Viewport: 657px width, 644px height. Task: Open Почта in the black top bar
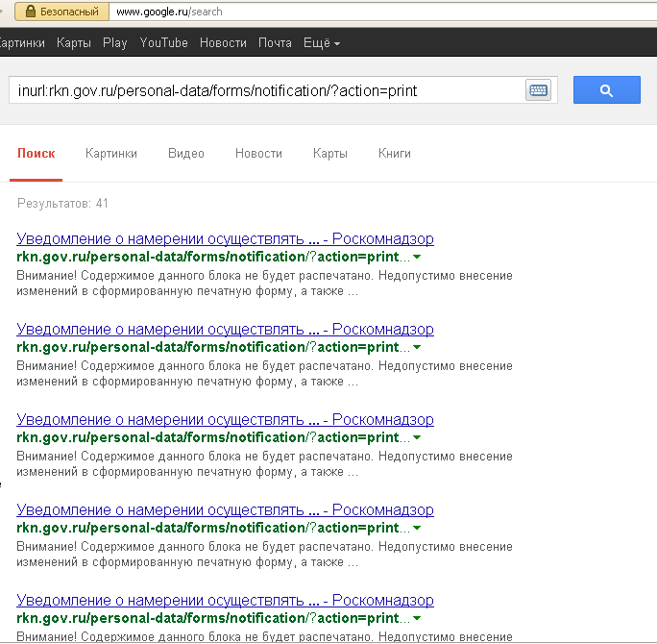275,42
